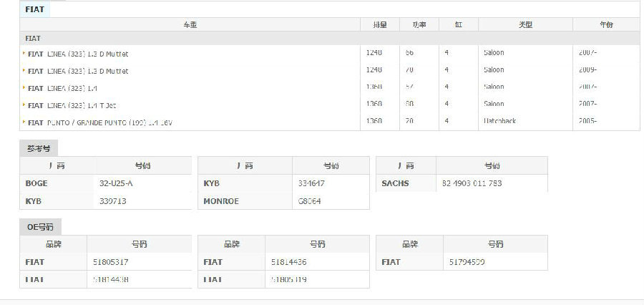Select KYB reference number 334647
644x305 pixels.
311,183
